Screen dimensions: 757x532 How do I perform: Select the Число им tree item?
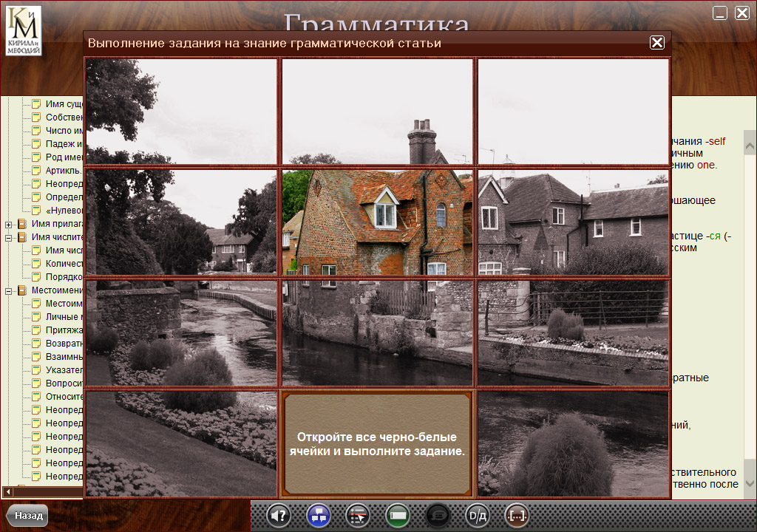point(64,130)
